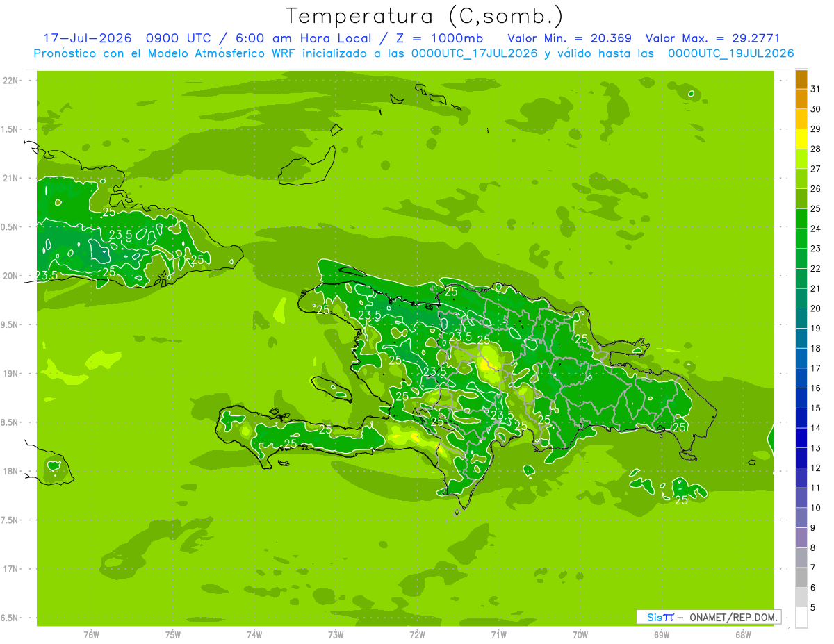Image resolution: width=834 pixels, height=644 pixels.
Task: Click the "5" legend scale value
Action: click(812, 608)
